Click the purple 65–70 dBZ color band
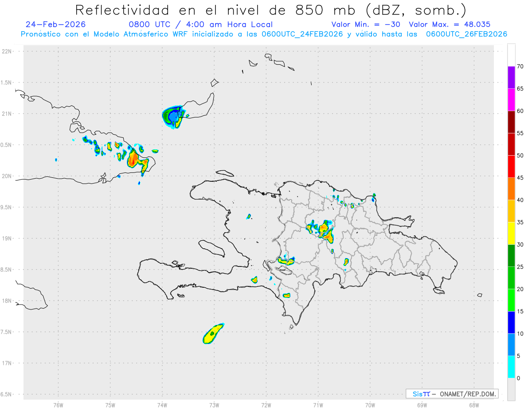Screen dimensions: 532x411 pyautogui.click(x=511, y=78)
